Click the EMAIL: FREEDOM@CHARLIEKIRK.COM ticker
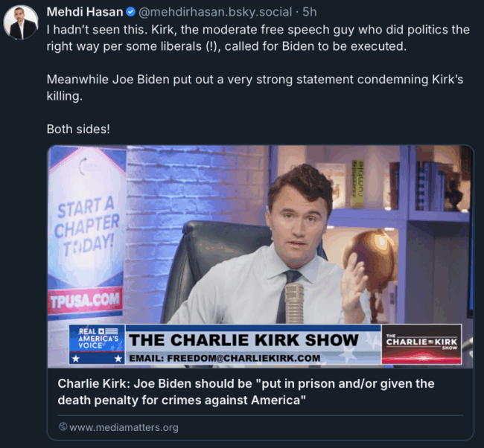The width and height of the screenshot is (484, 448). [x=225, y=358]
